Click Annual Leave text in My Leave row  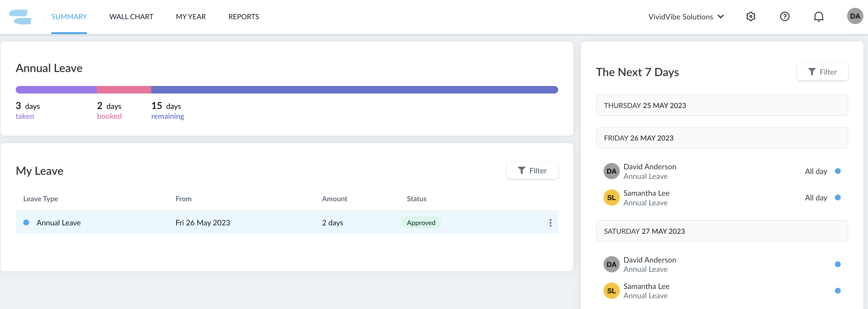59,223
